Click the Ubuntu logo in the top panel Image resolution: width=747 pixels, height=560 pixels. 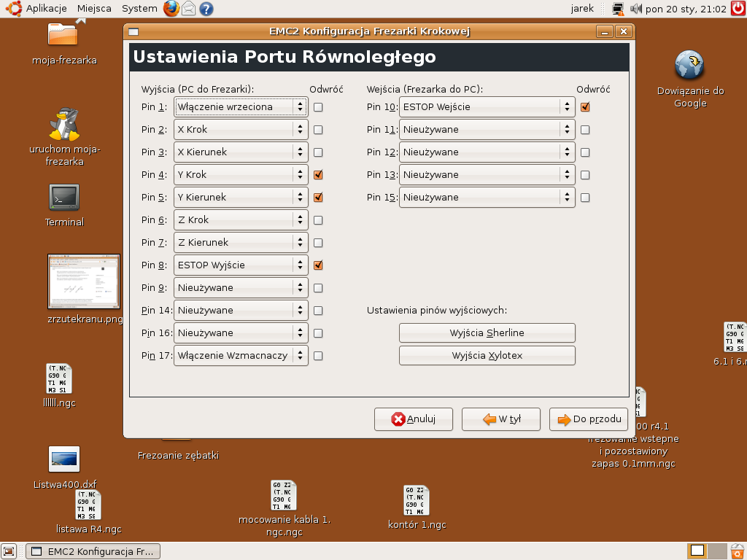[14, 9]
